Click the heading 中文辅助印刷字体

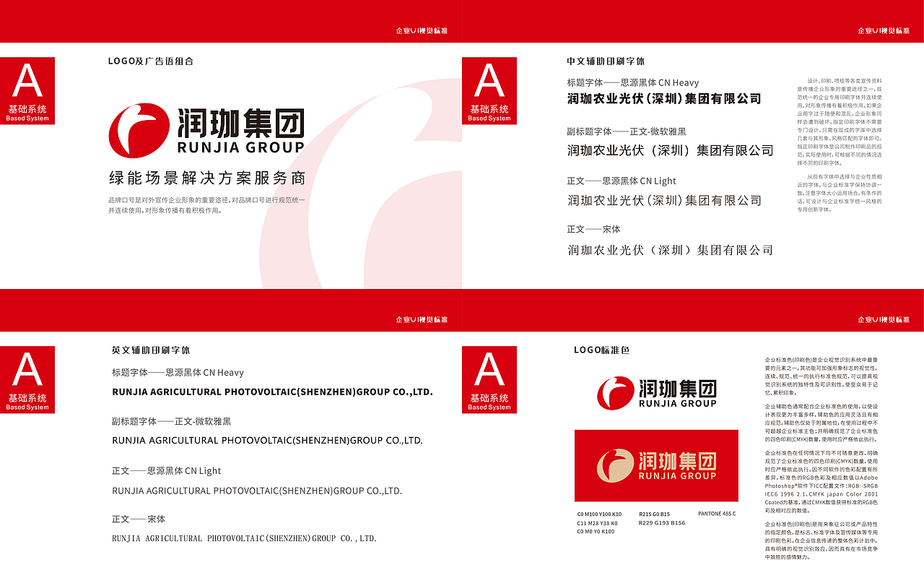606,61
